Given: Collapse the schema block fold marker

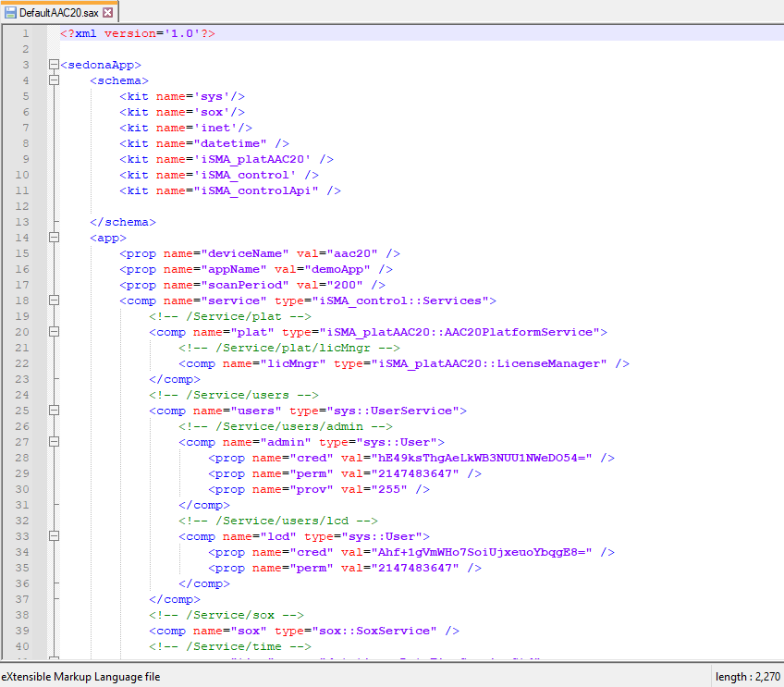Looking at the screenshot, I should click(54, 80).
